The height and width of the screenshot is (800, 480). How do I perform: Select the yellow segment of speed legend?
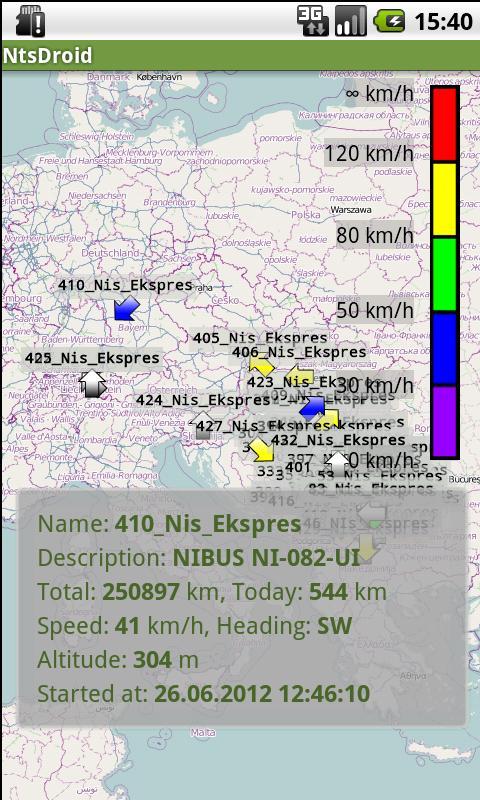[445, 199]
